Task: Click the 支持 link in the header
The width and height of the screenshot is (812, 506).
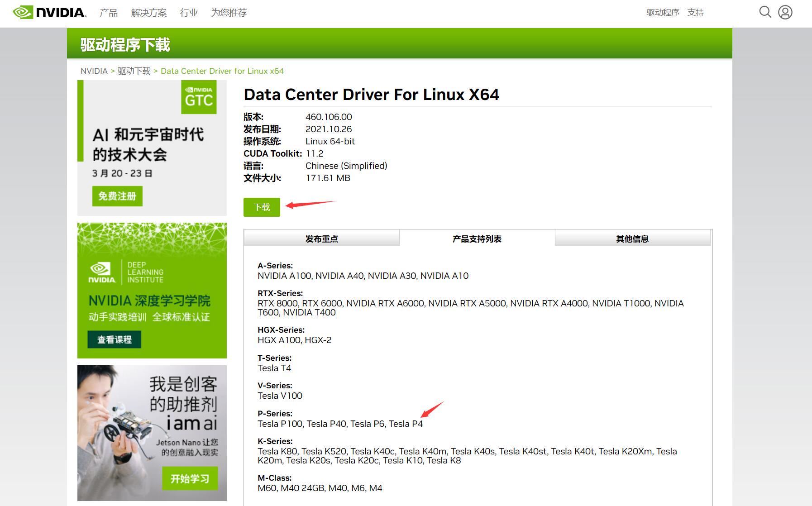Action: tap(696, 13)
